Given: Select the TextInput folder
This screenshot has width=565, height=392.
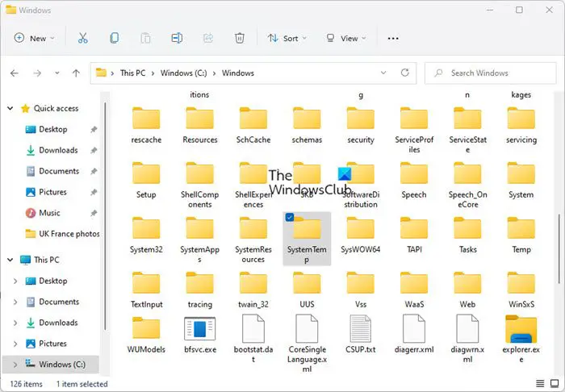Looking at the screenshot, I should point(146,290).
